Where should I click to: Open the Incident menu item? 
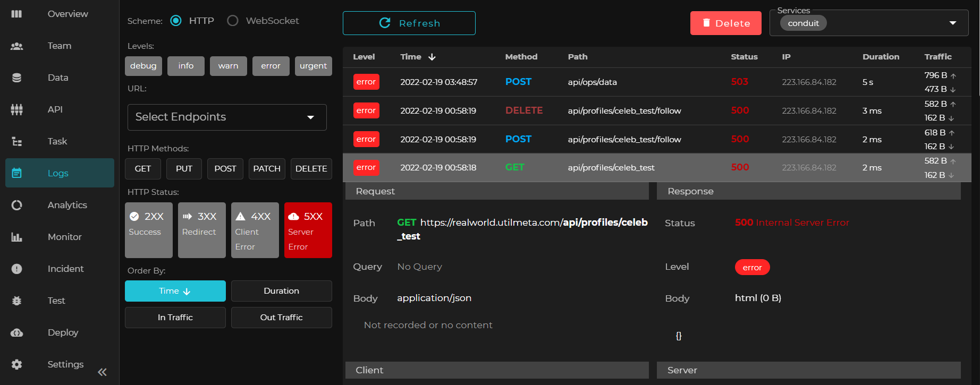[60, 269]
